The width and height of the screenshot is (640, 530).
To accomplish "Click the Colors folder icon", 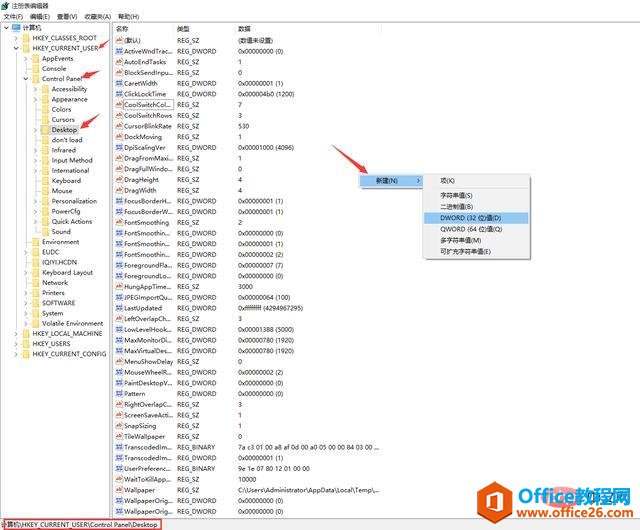I will (x=45, y=110).
